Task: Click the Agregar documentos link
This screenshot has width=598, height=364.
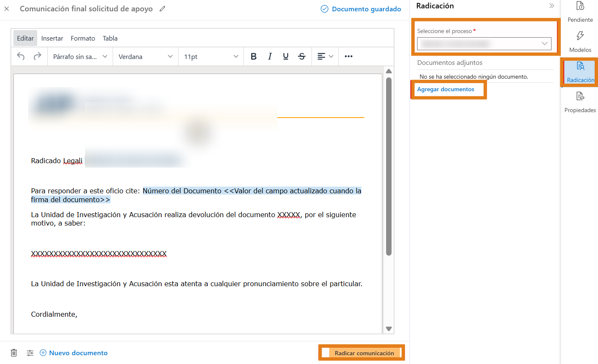Action: (446, 89)
